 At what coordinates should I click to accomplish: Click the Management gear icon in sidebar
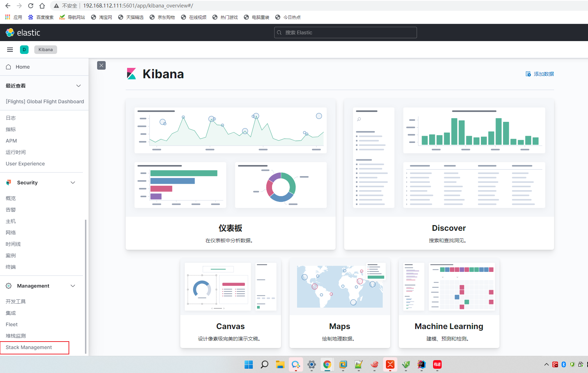[9, 286]
